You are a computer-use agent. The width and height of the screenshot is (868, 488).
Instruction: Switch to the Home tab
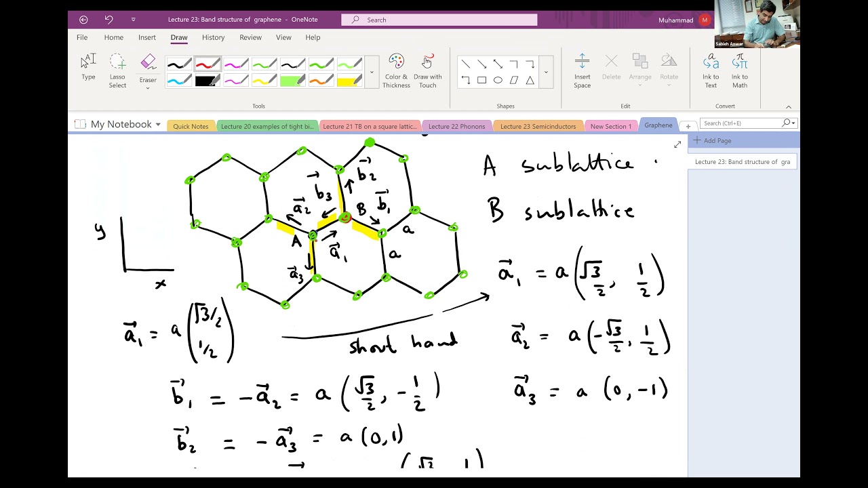[x=114, y=37]
